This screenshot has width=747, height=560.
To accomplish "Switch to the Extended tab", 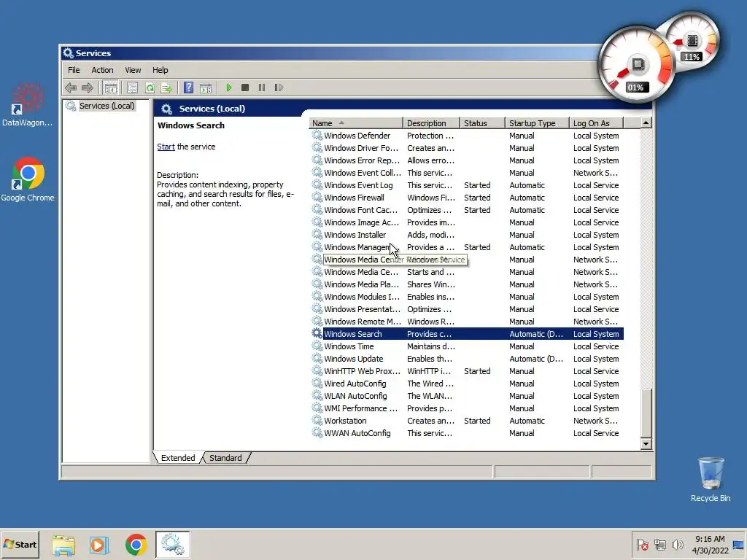I will (x=178, y=458).
